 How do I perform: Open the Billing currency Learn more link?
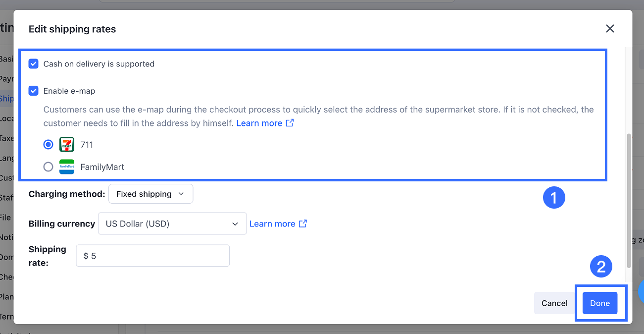point(272,223)
